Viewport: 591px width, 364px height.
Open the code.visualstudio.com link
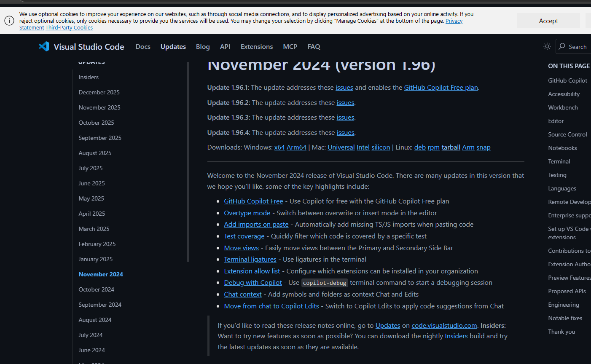(x=444, y=326)
